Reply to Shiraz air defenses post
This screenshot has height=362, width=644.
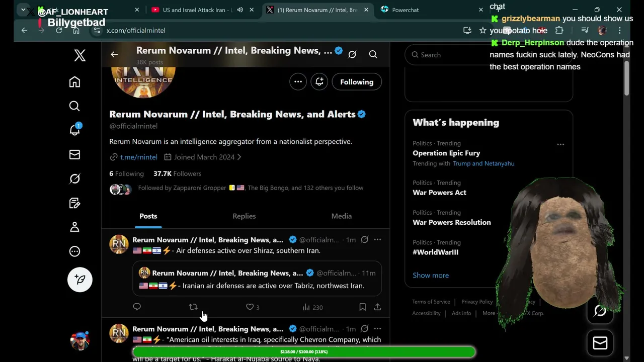coord(137,307)
